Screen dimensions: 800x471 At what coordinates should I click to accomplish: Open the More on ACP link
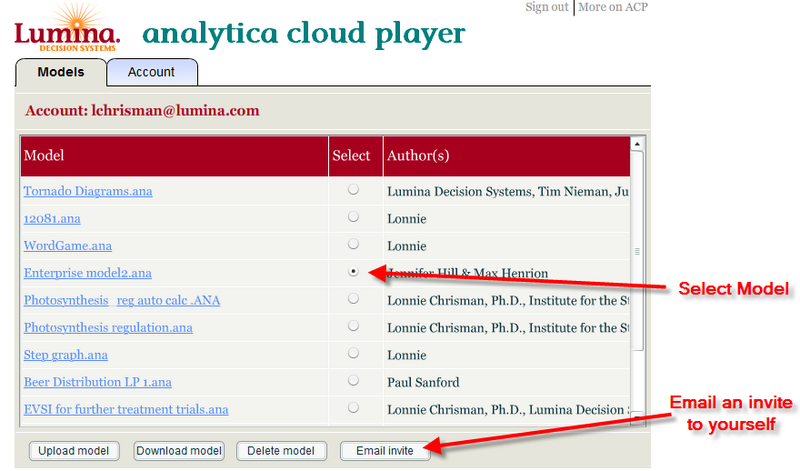pos(613,7)
